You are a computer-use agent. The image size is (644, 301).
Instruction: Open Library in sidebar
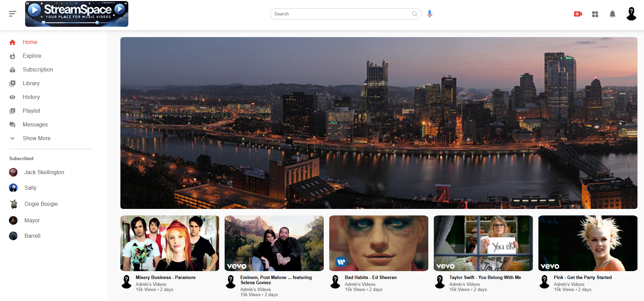coord(31,83)
